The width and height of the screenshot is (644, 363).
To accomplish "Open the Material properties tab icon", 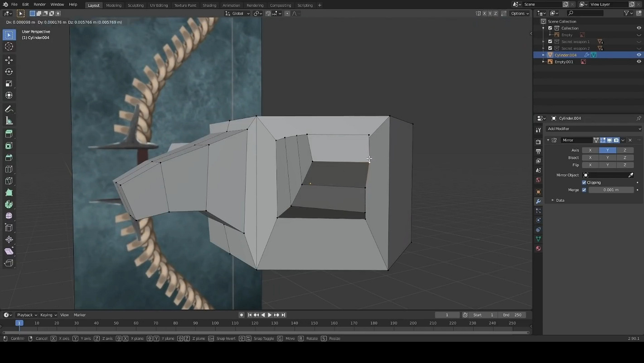I will (x=538, y=248).
